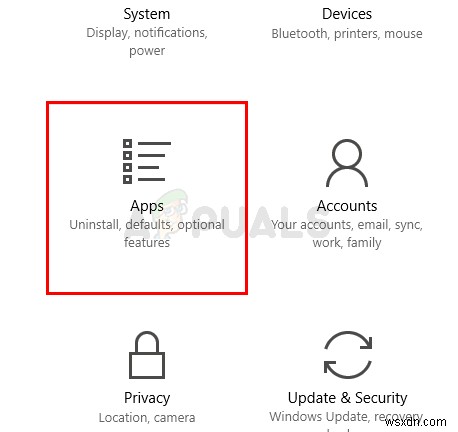Screen dimensions: 458x432
Task: Select 'Windows Update, recovery' description text
Action: [346, 417]
